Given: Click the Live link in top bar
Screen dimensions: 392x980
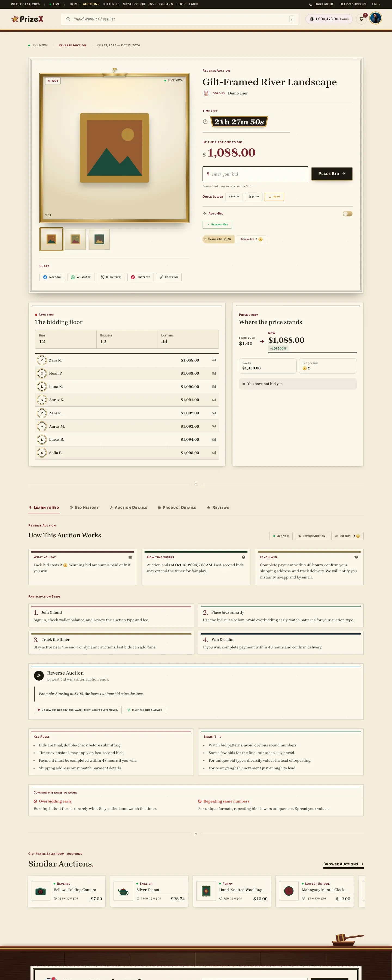Looking at the screenshot, I should click(x=54, y=4).
